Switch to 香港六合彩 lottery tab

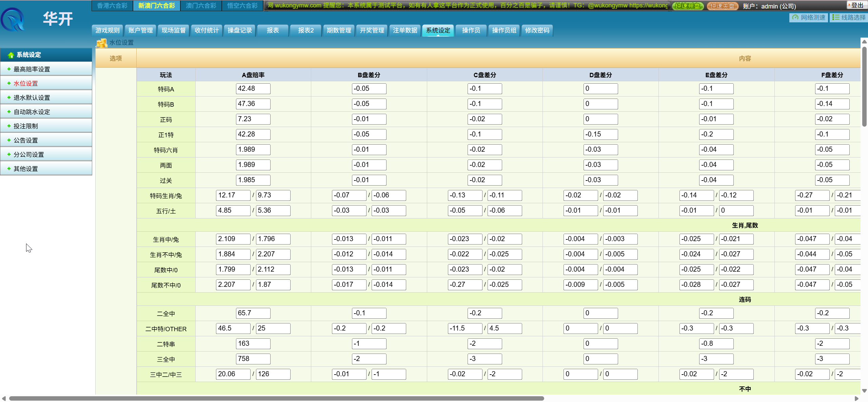tap(112, 6)
